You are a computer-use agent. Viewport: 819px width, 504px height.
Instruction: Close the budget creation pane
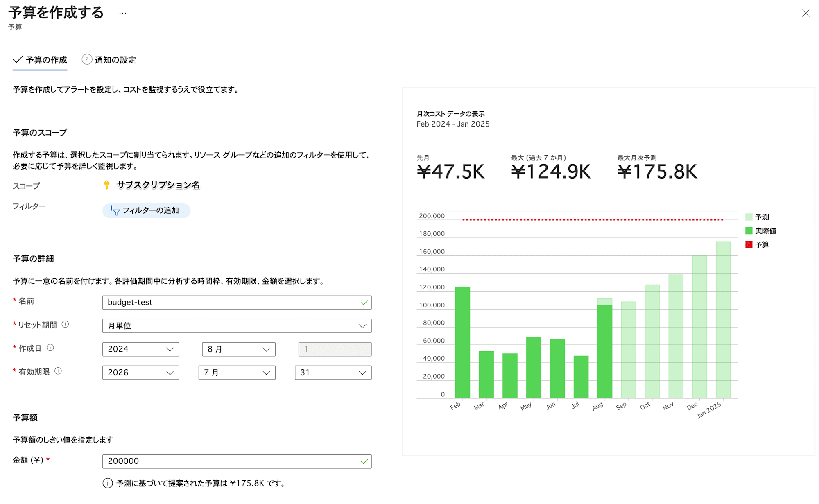pos(805,14)
